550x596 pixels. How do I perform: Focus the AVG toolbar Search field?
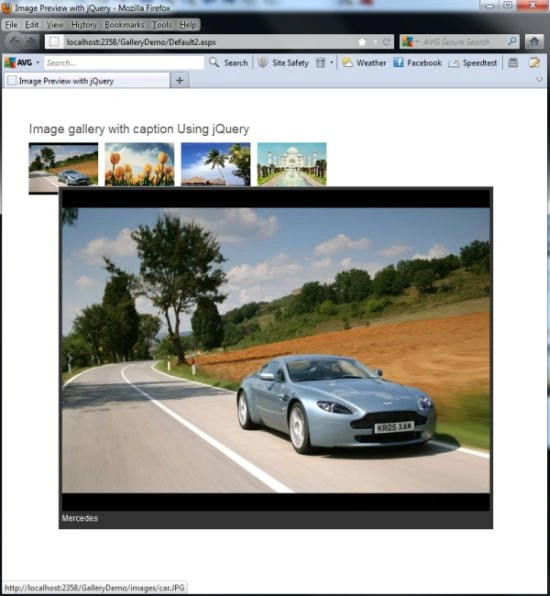[x=124, y=63]
